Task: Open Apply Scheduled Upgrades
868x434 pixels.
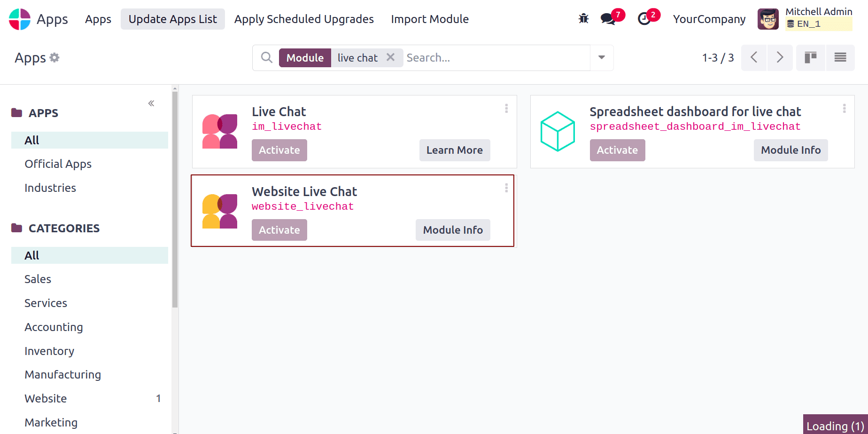Action: click(x=304, y=19)
